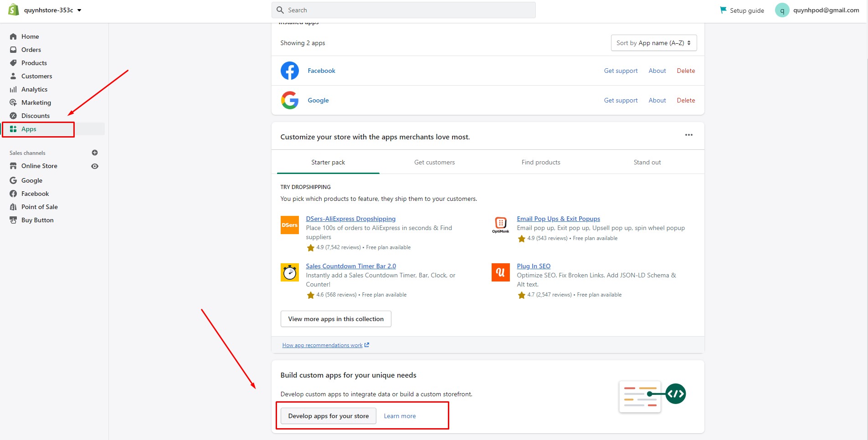Open Discounts in the sidebar
This screenshot has width=868, height=440.
[36, 116]
